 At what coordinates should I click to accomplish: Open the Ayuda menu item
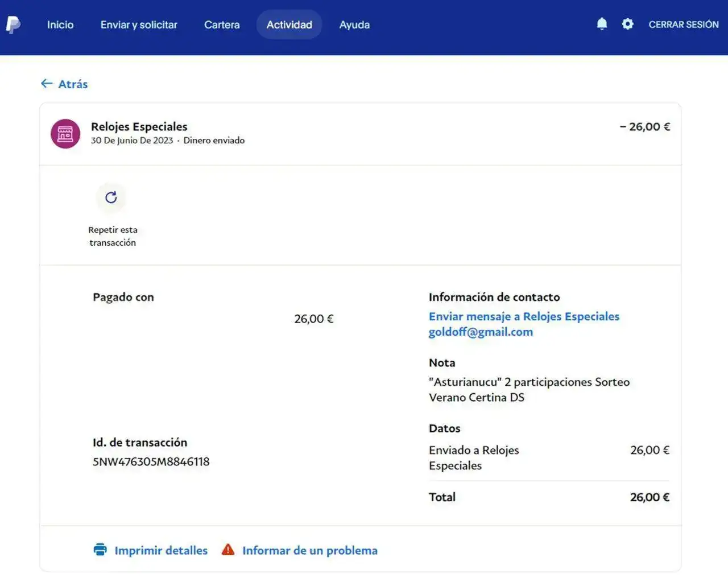click(354, 24)
